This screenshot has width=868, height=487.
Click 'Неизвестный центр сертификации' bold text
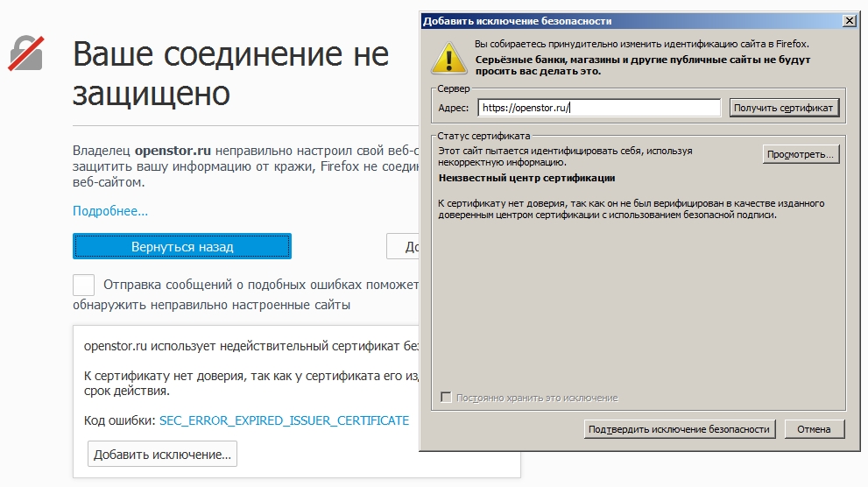527,178
